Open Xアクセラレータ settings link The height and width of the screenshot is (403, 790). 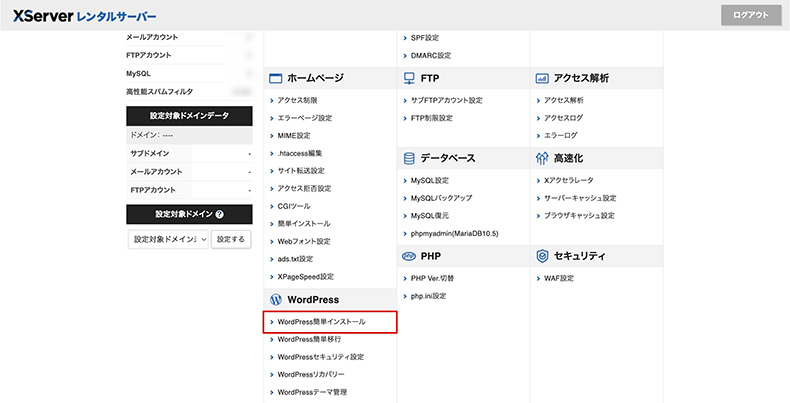572,181
